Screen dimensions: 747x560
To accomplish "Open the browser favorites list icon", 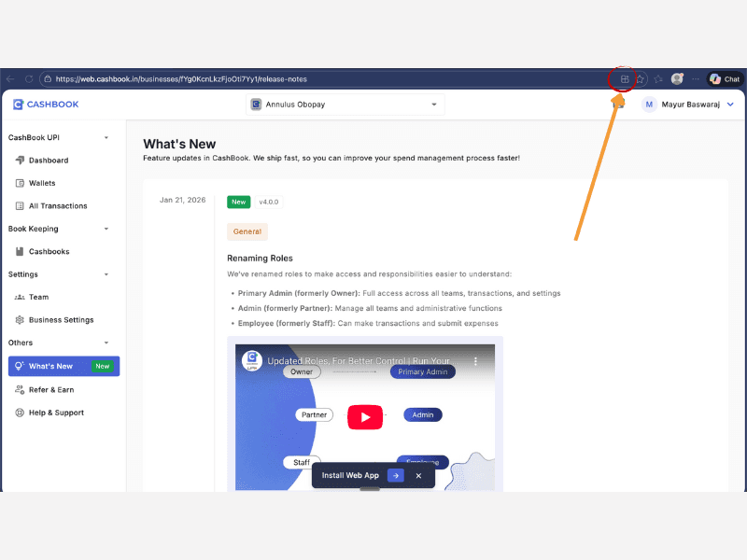I will (x=658, y=79).
